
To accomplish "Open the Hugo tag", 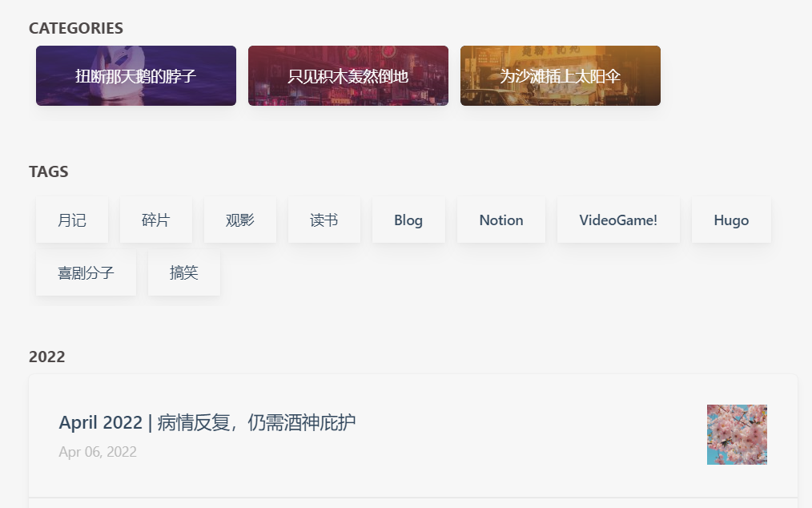I will (x=731, y=220).
